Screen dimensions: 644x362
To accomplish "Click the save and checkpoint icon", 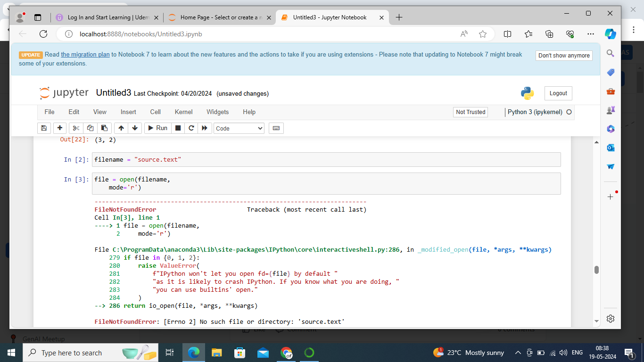I will 44,128.
